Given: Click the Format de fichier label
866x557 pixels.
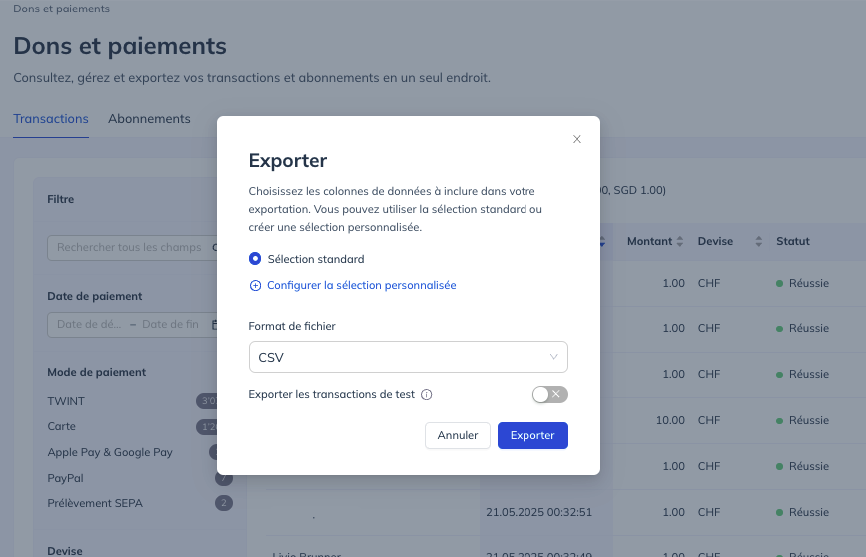Looking at the screenshot, I should (x=292, y=326).
